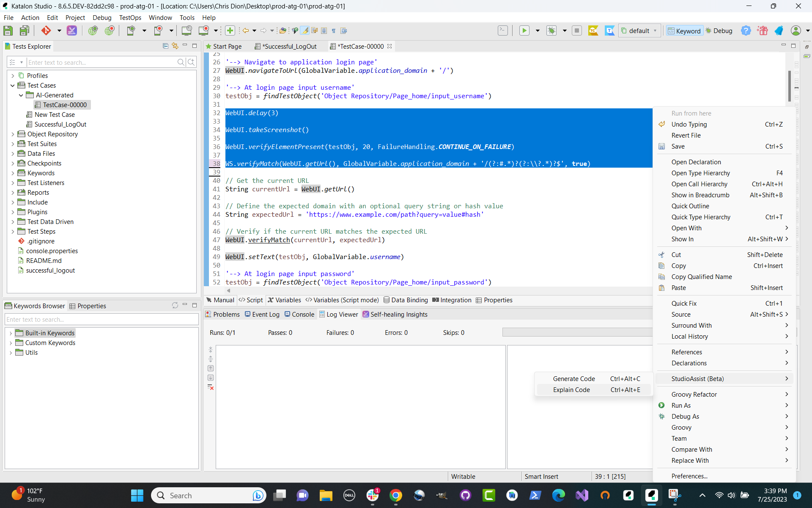Open the notifications bell icon

[779, 30]
